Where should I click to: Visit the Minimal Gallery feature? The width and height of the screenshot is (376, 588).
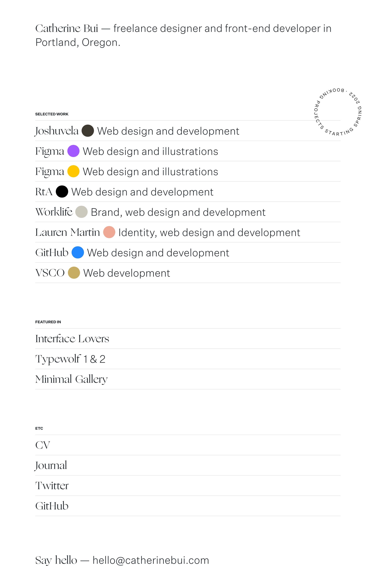71,379
